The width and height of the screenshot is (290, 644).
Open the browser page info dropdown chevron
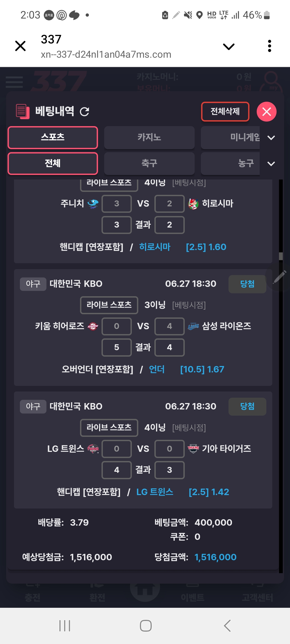(x=229, y=47)
